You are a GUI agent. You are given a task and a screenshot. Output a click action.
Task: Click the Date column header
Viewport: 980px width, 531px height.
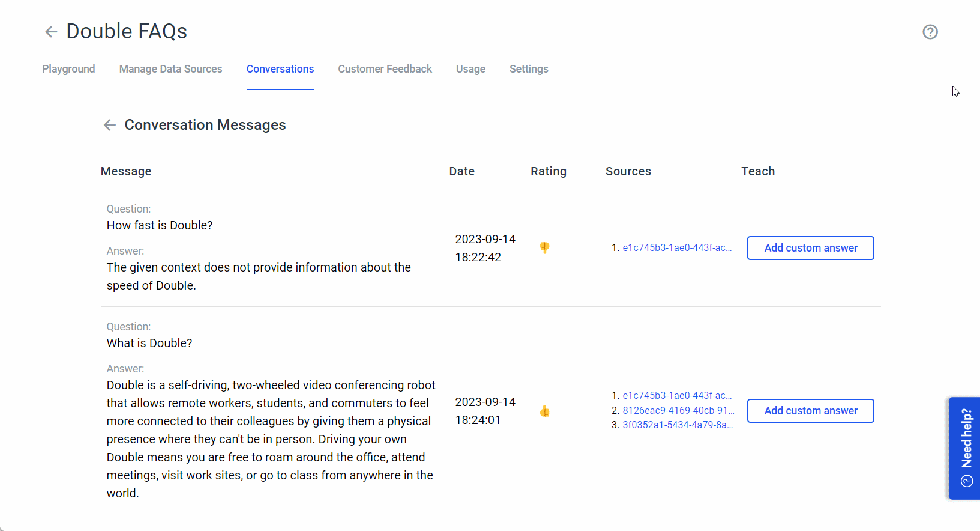pyautogui.click(x=462, y=171)
